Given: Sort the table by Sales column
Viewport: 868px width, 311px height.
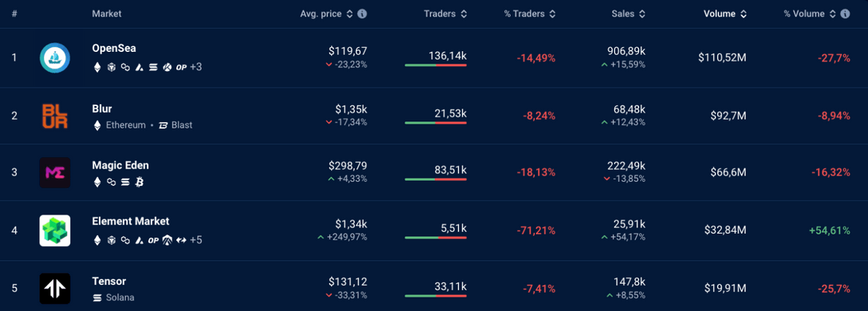Looking at the screenshot, I should pyautogui.click(x=629, y=14).
